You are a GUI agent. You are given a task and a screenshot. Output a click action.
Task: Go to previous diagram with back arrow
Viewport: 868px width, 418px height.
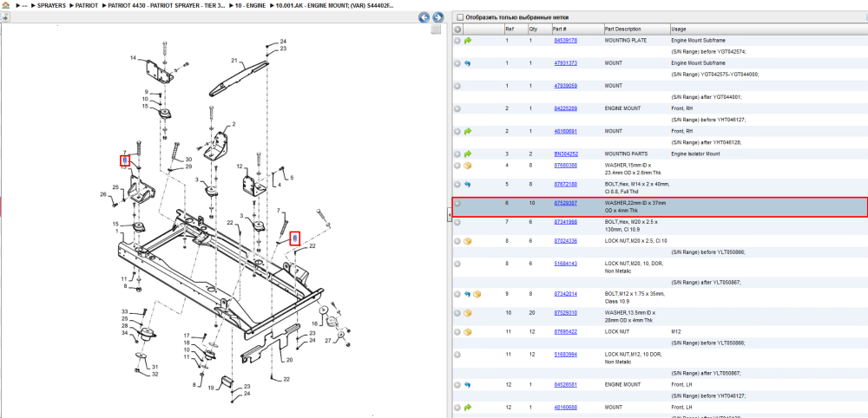(x=424, y=17)
